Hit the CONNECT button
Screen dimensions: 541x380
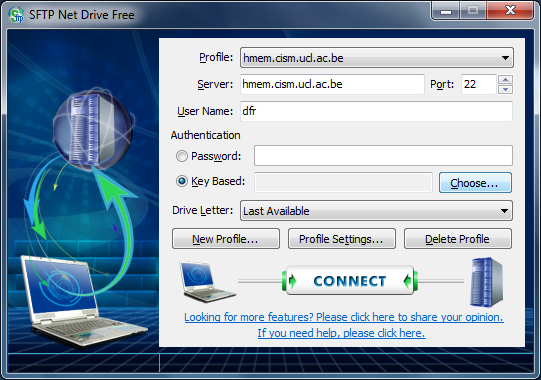[x=350, y=280]
